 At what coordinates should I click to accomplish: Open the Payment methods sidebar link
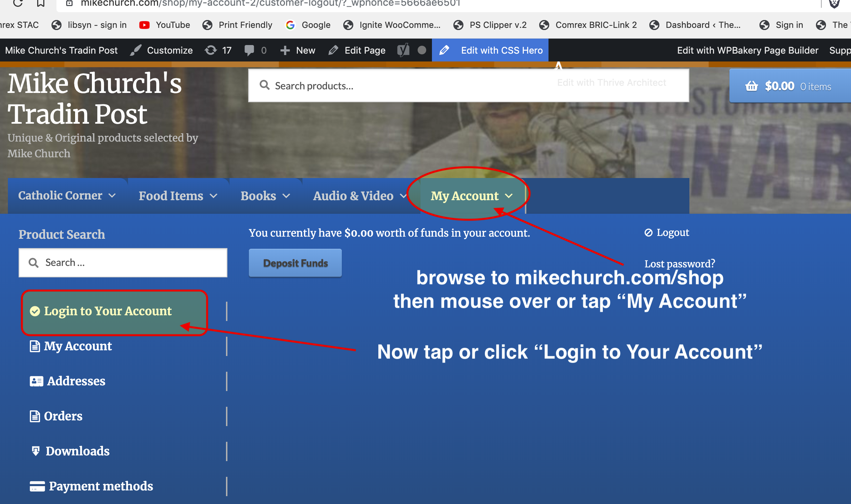tap(101, 486)
